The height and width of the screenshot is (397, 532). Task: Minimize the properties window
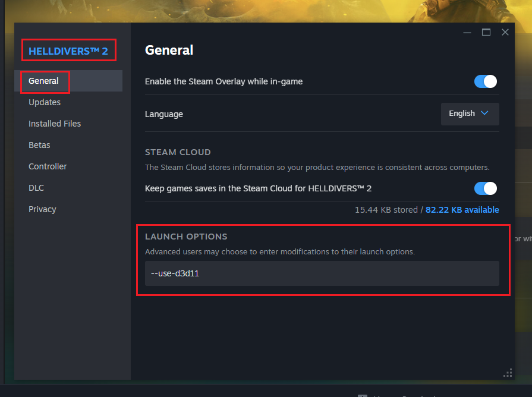pyautogui.click(x=467, y=33)
